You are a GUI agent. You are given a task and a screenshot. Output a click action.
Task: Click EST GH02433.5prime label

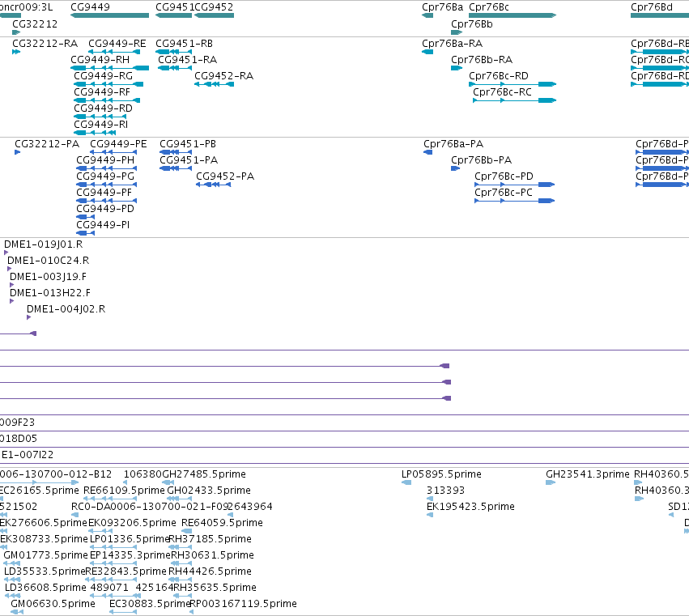[209, 491]
